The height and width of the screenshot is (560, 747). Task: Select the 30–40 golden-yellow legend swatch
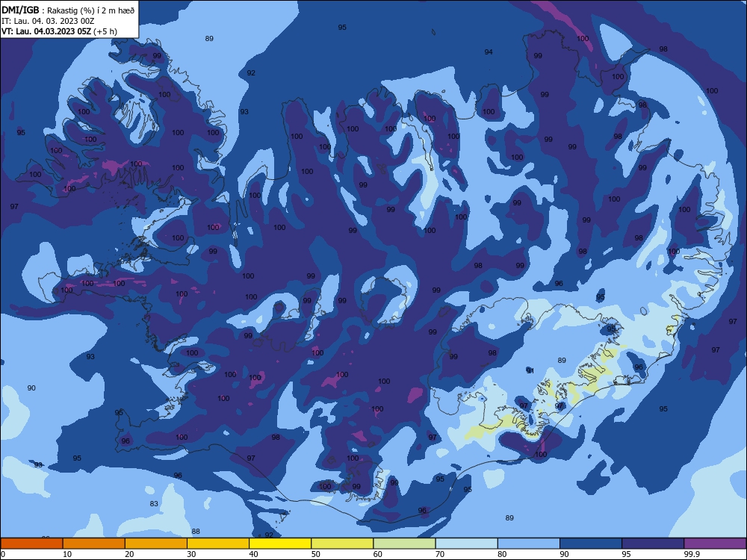click(x=218, y=544)
